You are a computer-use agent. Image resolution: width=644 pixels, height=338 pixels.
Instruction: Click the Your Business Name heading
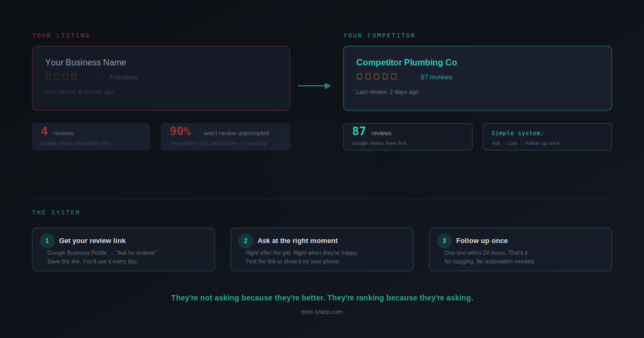pos(86,63)
